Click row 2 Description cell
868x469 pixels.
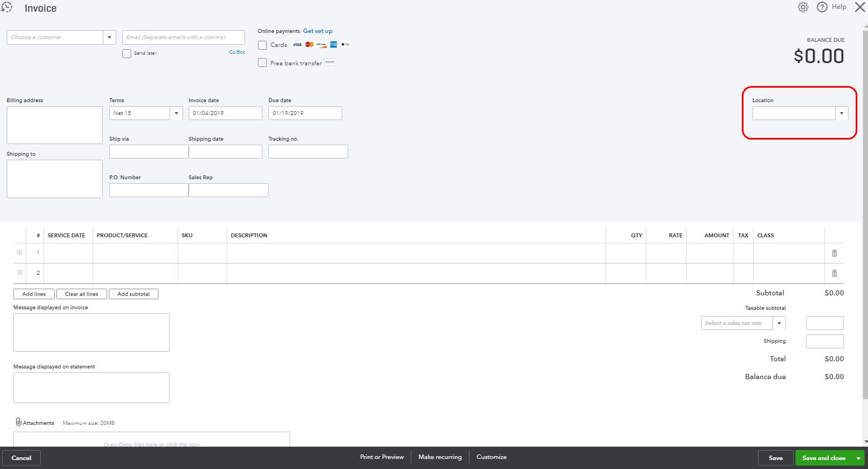tap(416, 273)
